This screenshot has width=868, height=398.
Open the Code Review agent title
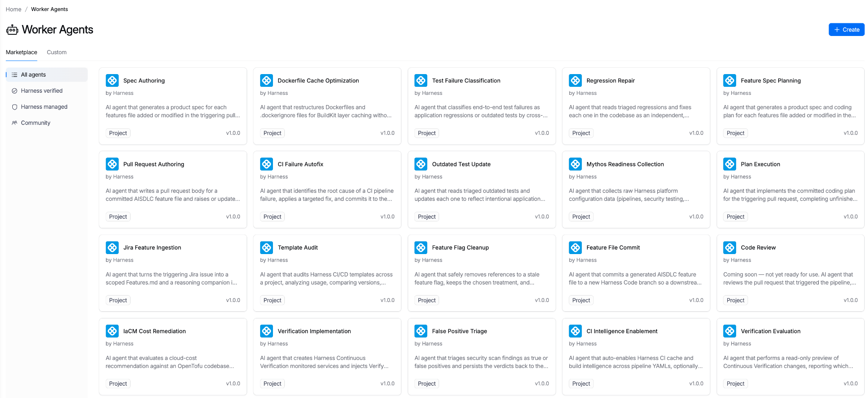click(x=758, y=247)
